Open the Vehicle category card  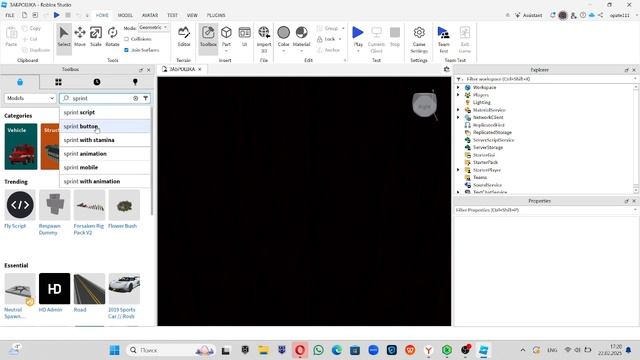[x=21, y=147]
